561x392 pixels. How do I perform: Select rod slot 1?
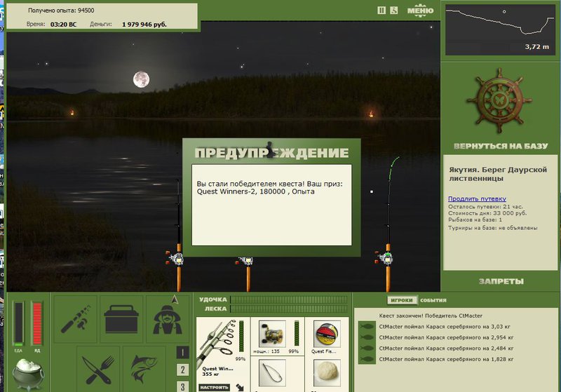(x=182, y=352)
